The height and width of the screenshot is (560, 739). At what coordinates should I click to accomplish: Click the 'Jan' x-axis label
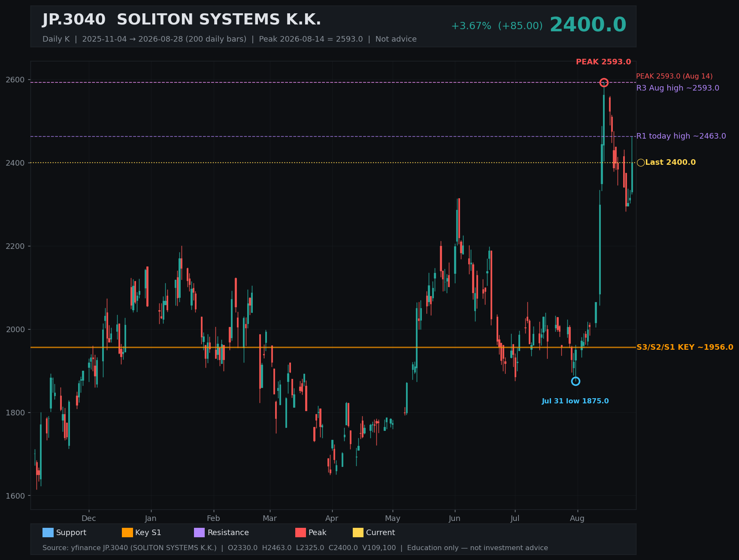[151, 518]
